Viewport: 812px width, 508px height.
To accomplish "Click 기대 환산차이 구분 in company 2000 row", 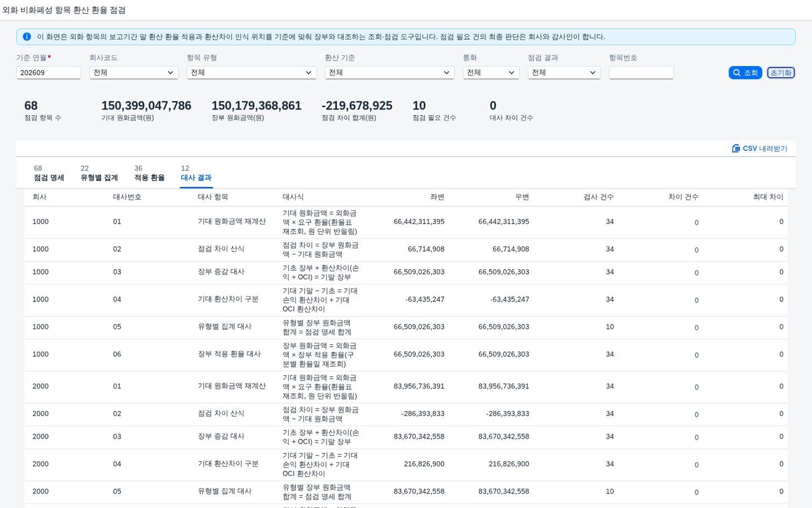I will tap(228, 464).
